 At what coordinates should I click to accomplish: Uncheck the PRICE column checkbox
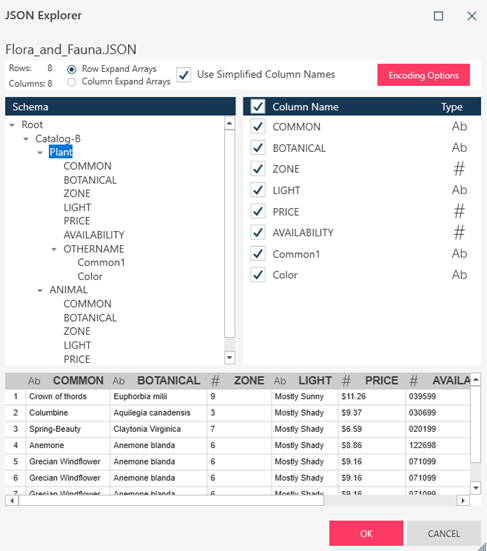tap(258, 211)
